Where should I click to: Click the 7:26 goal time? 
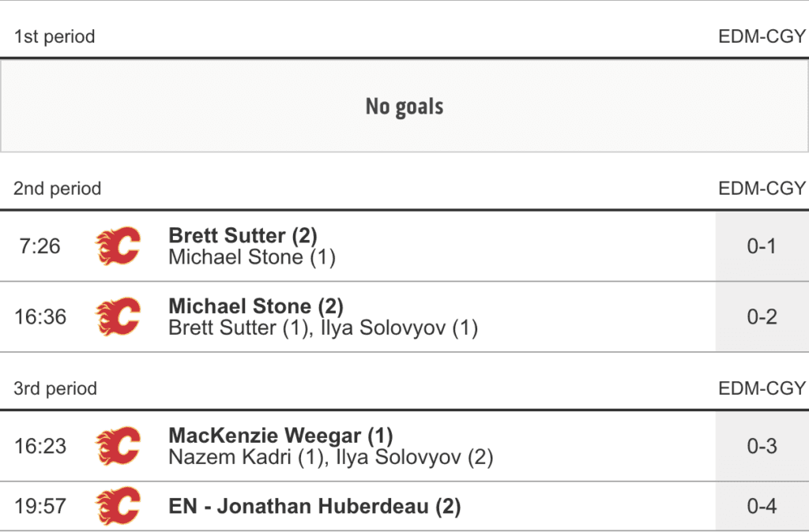(40, 246)
